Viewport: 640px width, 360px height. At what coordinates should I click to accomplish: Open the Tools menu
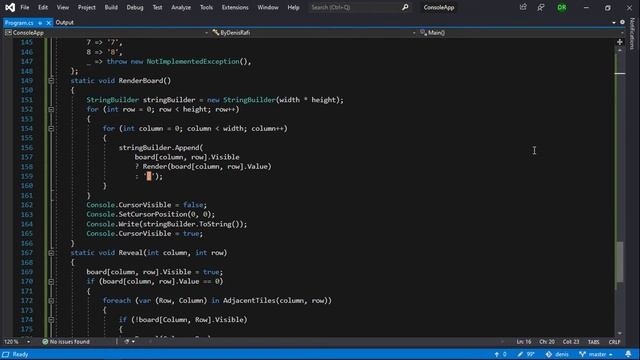pyautogui.click(x=206, y=7)
